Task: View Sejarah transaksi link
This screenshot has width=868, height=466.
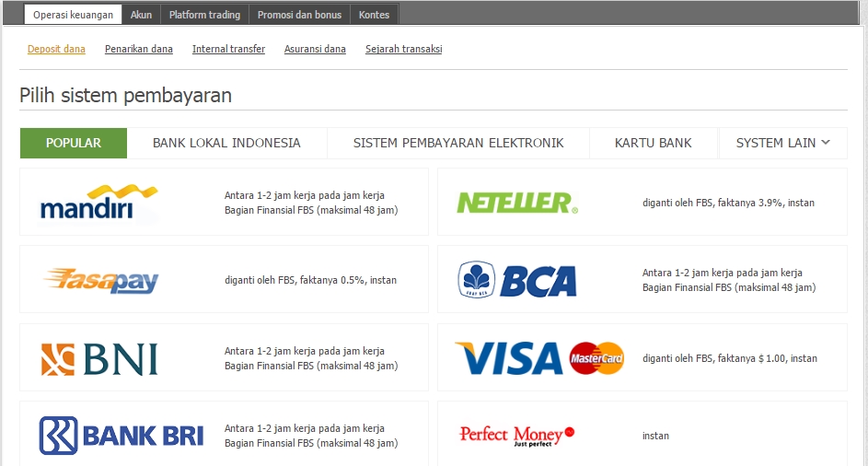Action: point(403,49)
